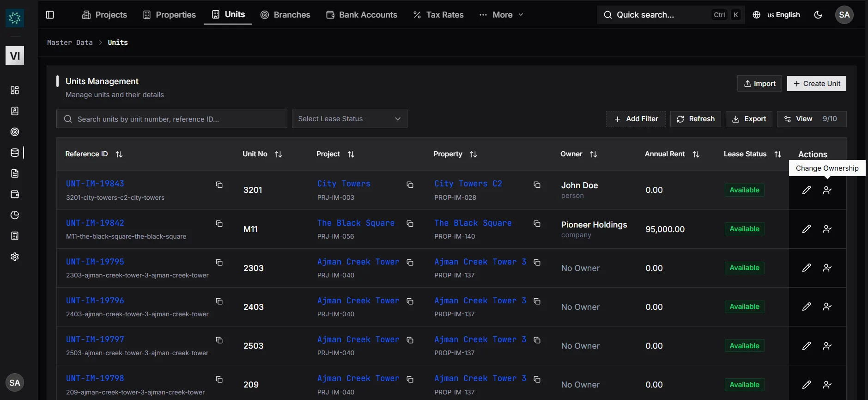Open the View columns 9/10 control
Image resolution: width=868 pixels, height=400 pixels.
811,119
